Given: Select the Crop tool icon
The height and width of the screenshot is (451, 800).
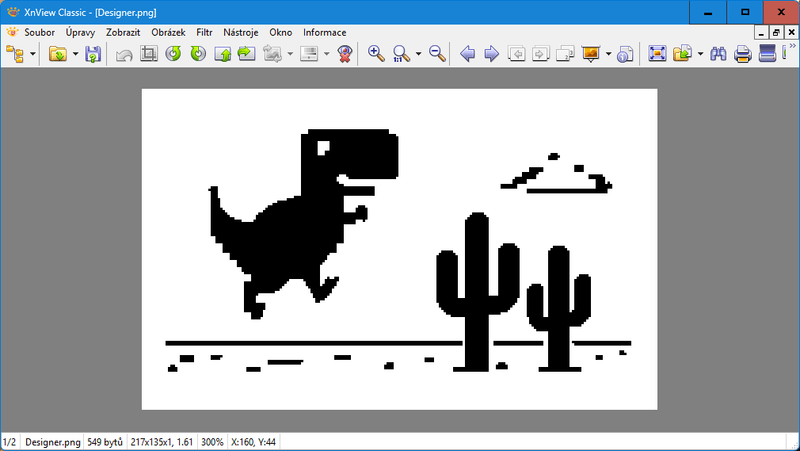Looking at the screenshot, I should pyautogui.click(x=148, y=54).
